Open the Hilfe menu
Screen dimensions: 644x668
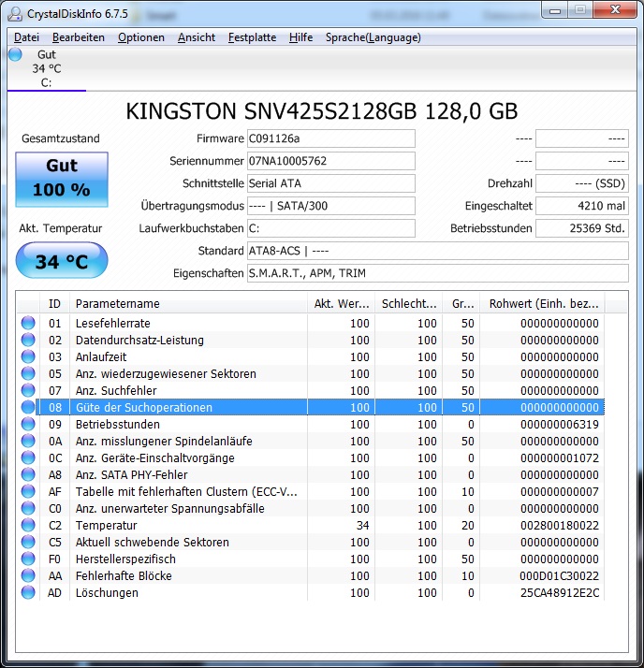click(x=300, y=37)
